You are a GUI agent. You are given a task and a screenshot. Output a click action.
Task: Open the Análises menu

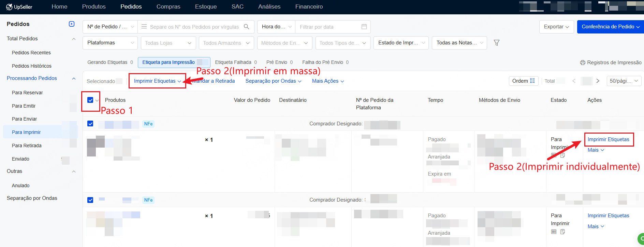[x=269, y=7]
